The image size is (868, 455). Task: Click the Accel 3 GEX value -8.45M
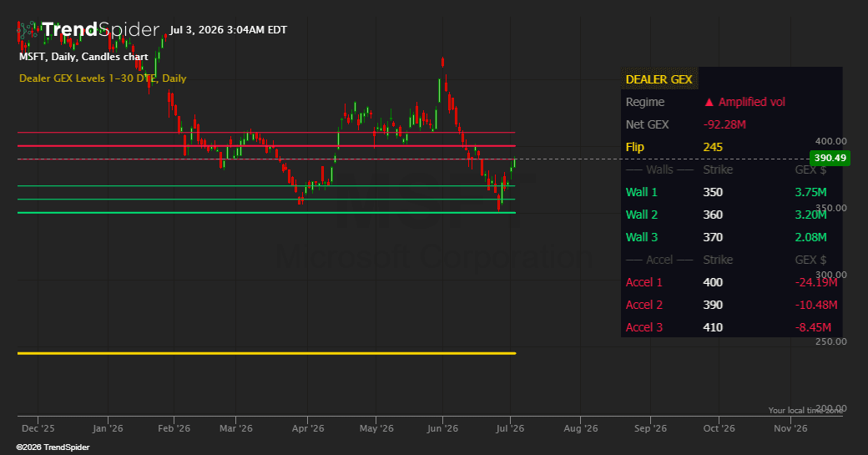tap(813, 328)
